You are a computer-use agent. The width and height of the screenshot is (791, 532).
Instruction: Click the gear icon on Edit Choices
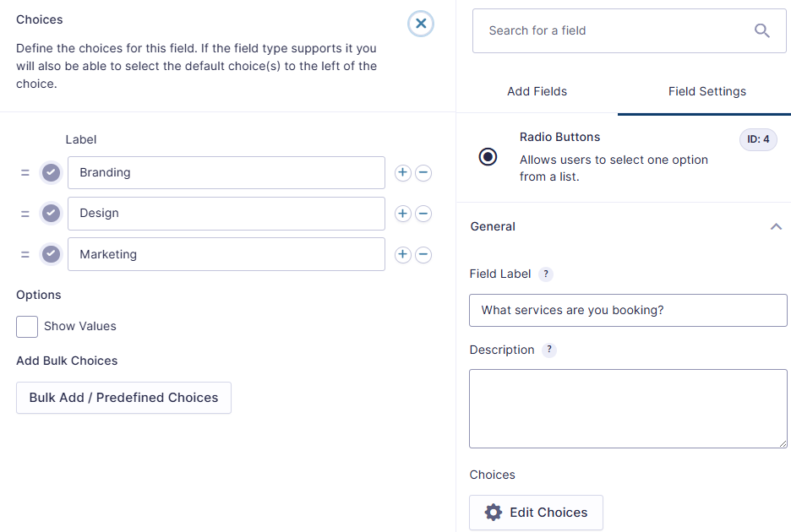click(x=494, y=513)
